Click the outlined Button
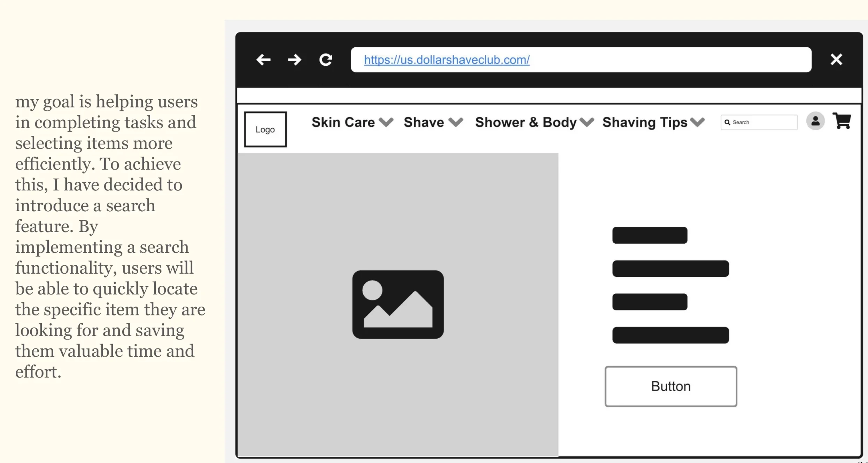The width and height of the screenshot is (868, 463). point(671,386)
